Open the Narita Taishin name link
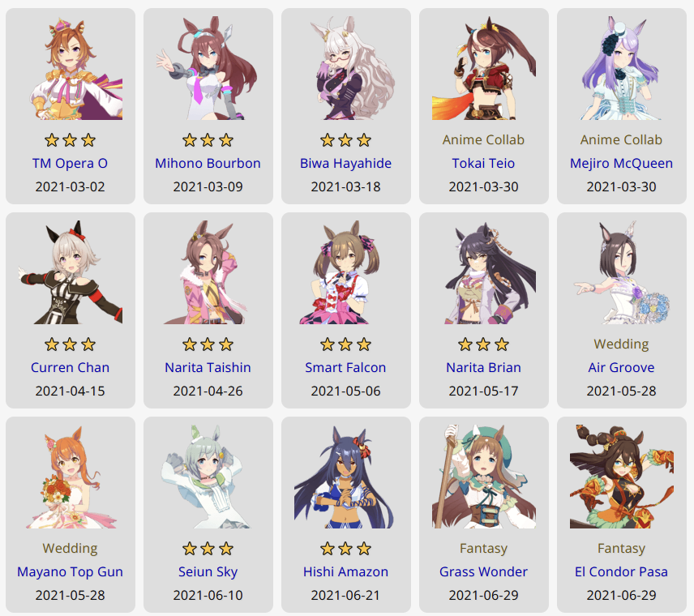The width and height of the screenshot is (694, 616). click(208, 368)
